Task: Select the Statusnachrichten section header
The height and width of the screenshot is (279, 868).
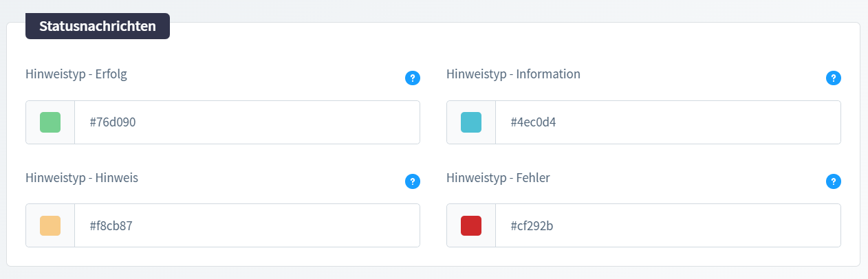Action: tap(98, 26)
